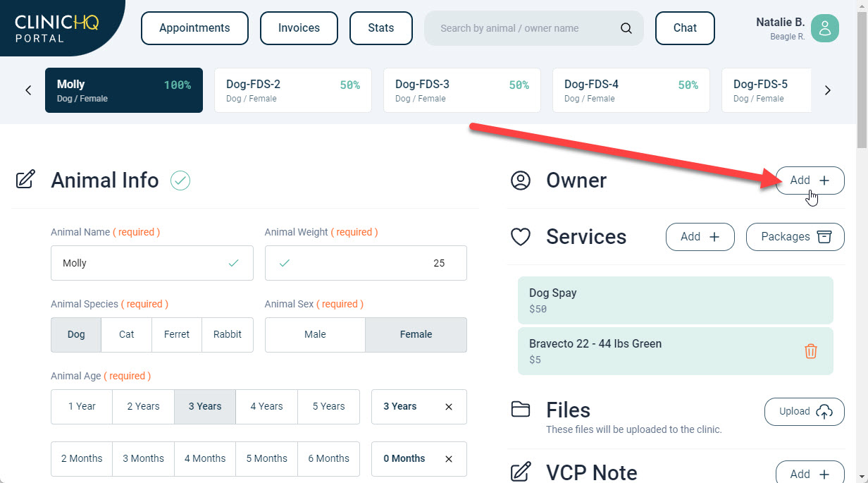The height and width of the screenshot is (483, 868).
Task: Click the search magnifier icon
Action: tap(626, 28)
